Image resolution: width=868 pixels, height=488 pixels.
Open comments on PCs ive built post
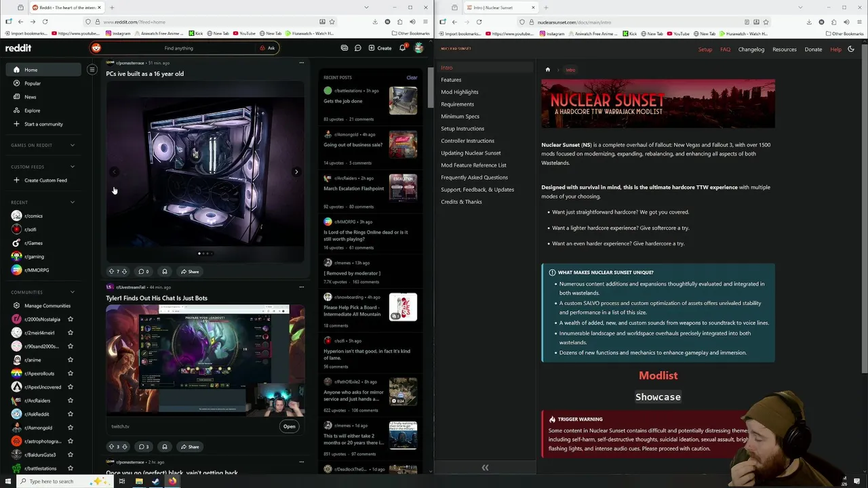point(143,272)
